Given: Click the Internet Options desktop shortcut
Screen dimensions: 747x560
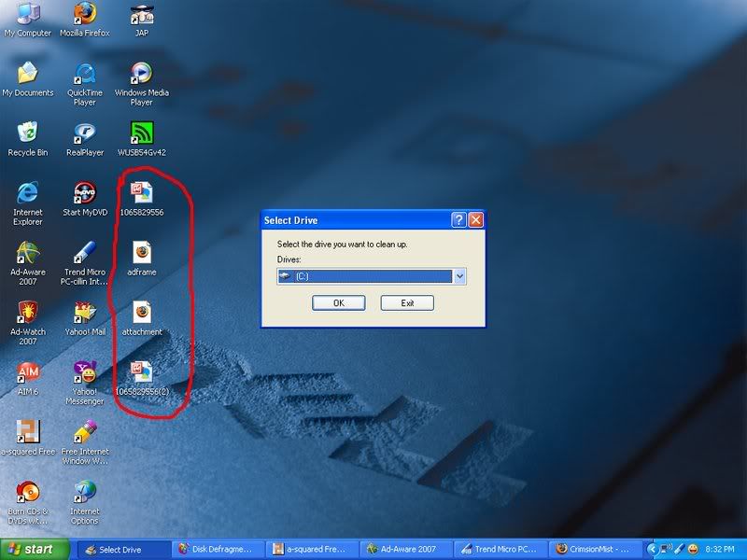Looking at the screenshot, I should (85, 503).
